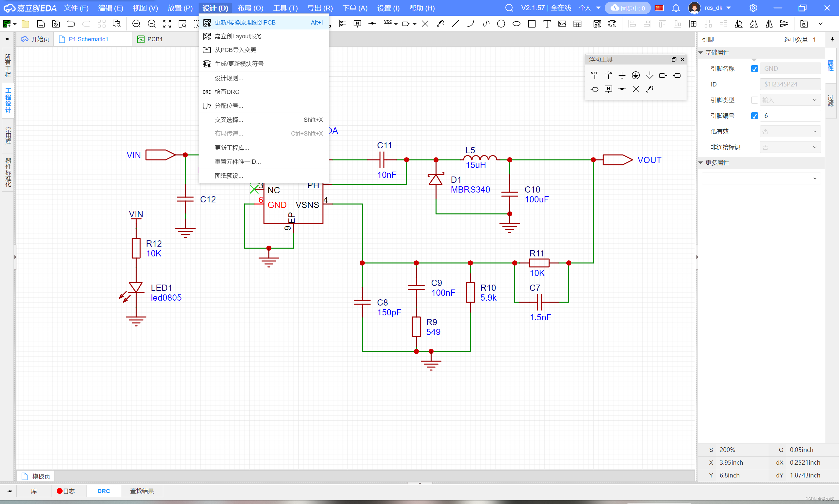The image size is (839, 504).
Task: Click the 日志 log button
Action: pos(66,491)
